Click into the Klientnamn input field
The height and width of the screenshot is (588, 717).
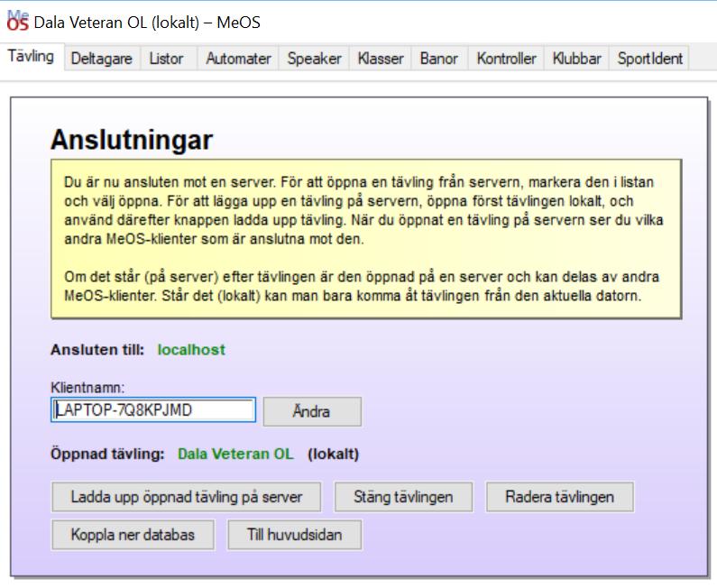tap(153, 410)
